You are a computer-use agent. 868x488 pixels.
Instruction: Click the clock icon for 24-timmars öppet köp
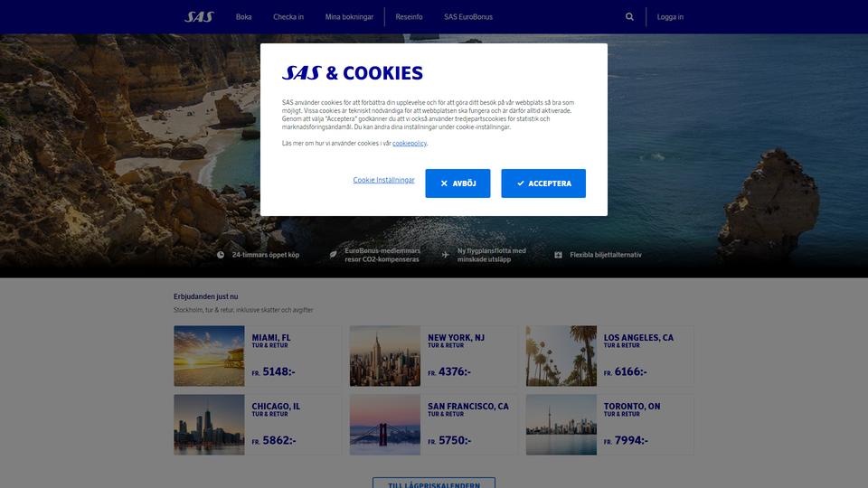[x=221, y=255]
